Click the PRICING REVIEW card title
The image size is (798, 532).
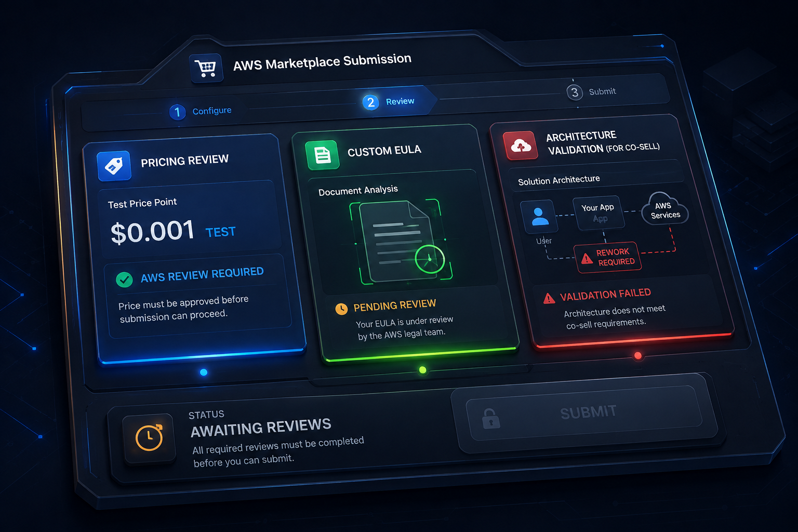tap(184, 161)
